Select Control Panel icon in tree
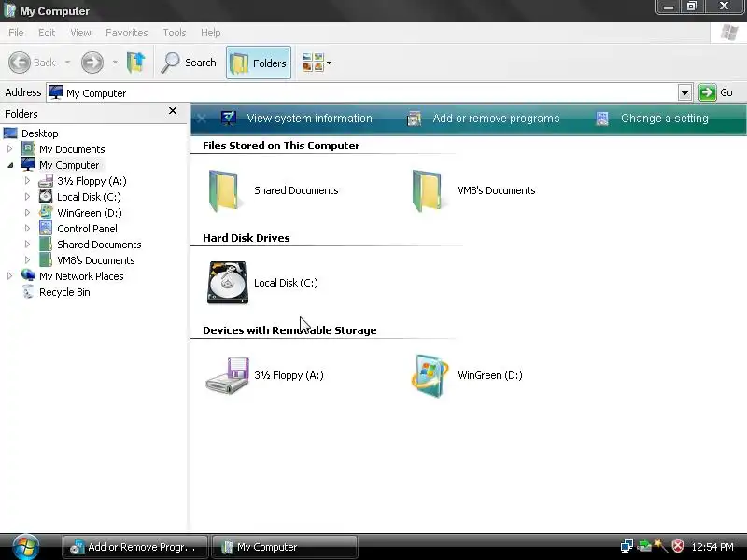Image resolution: width=747 pixels, height=560 pixels. coord(46,228)
